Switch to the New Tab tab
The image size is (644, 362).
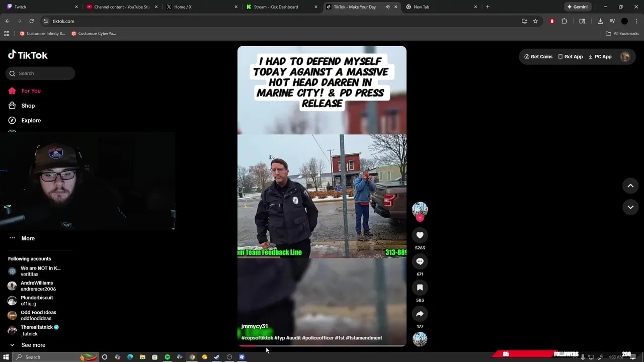(x=442, y=7)
